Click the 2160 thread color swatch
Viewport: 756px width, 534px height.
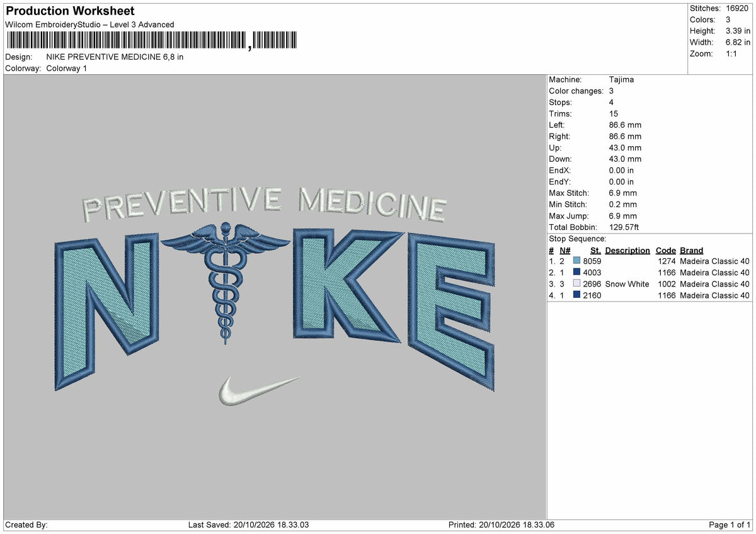pos(576,295)
